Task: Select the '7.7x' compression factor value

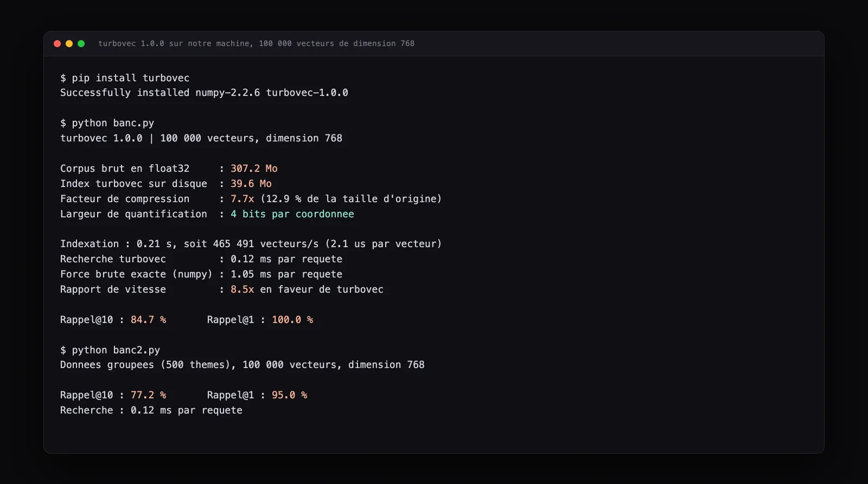Action: coord(242,199)
